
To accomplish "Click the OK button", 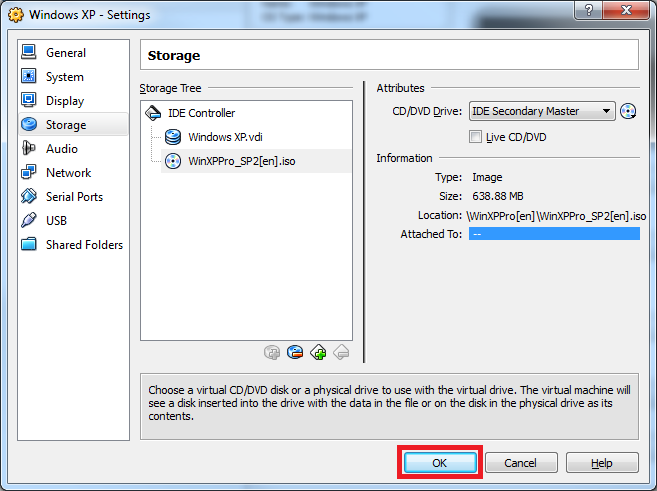I will pyautogui.click(x=440, y=463).
